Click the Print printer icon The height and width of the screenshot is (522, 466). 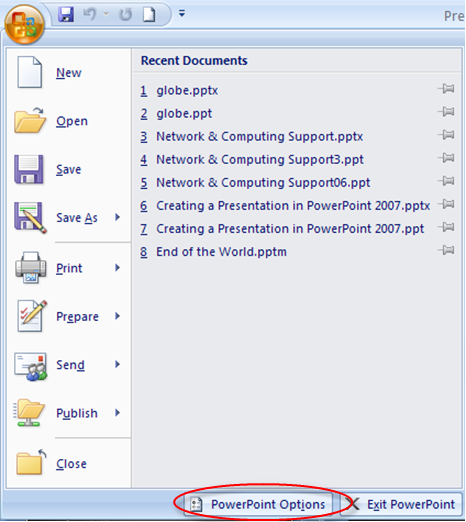31,268
